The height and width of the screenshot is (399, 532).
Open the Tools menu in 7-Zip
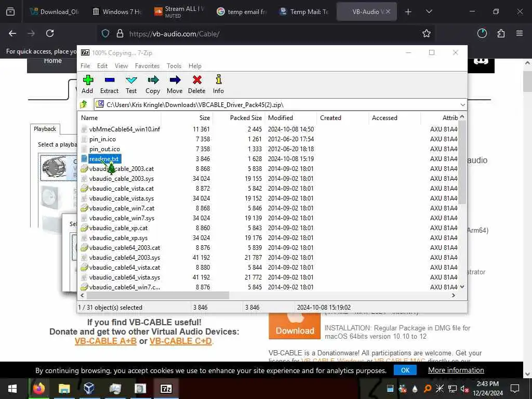click(174, 66)
